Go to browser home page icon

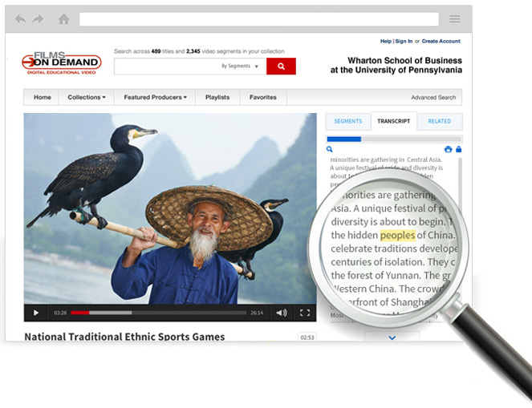(63, 19)
